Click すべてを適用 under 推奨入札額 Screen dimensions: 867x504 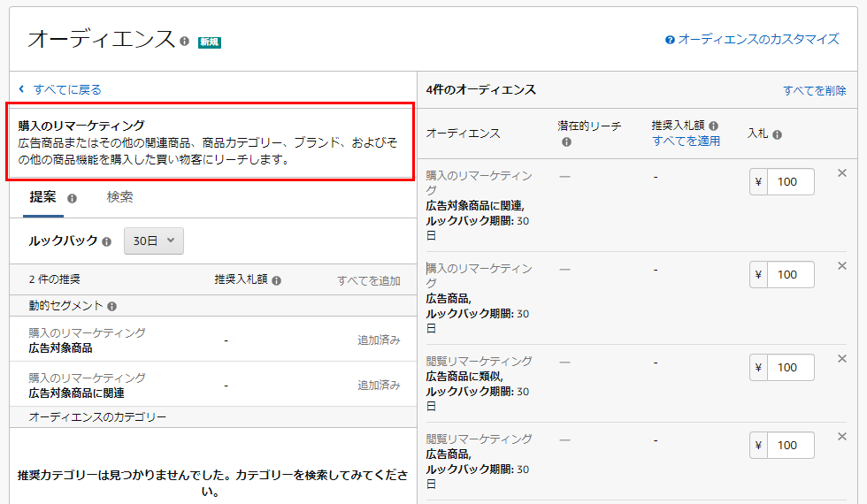686,141
